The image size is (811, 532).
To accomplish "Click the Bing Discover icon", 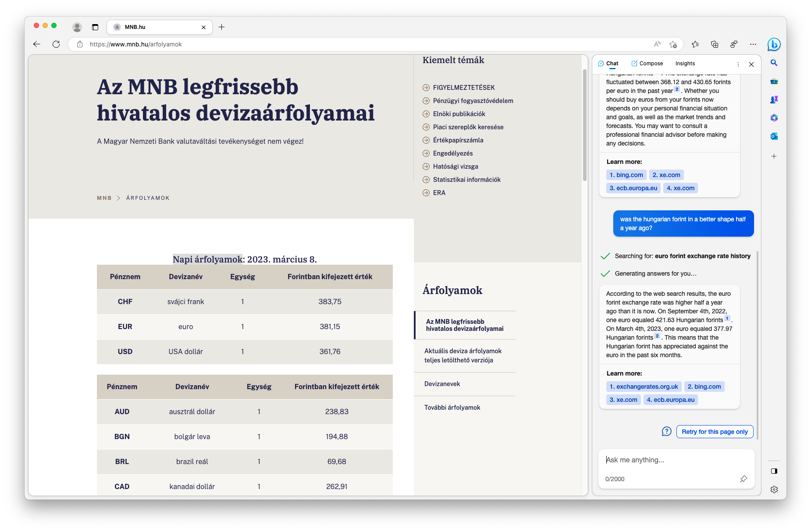I will pos(774,44).
